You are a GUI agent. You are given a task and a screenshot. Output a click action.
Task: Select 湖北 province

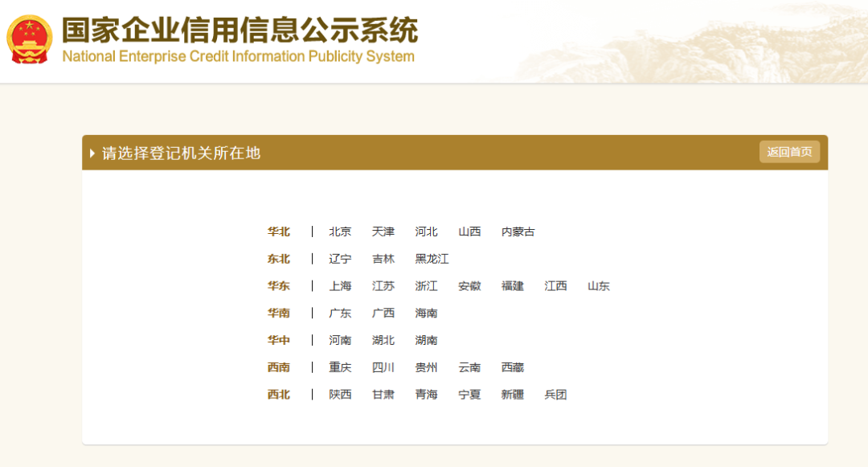(x=383, y=340)
